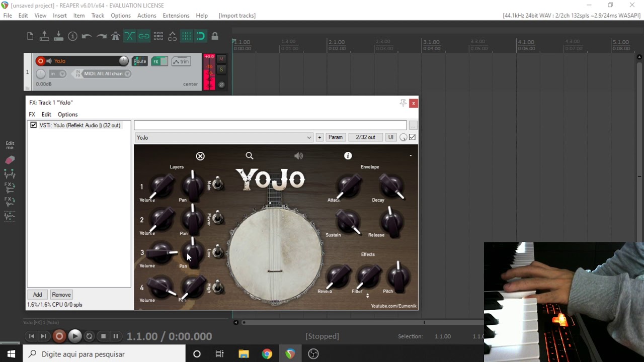Toggle item grouping chain-link icon
644x362 pixels.
(144, 36)
